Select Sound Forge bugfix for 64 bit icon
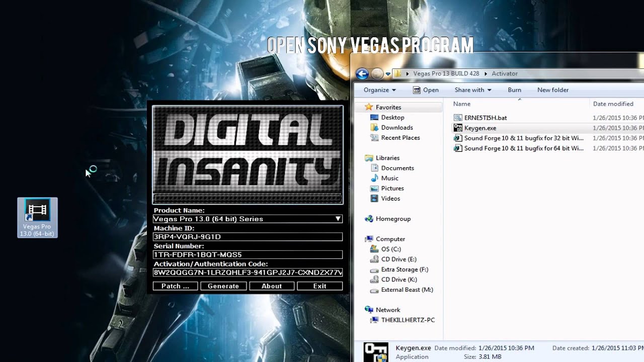 (458, 148)
